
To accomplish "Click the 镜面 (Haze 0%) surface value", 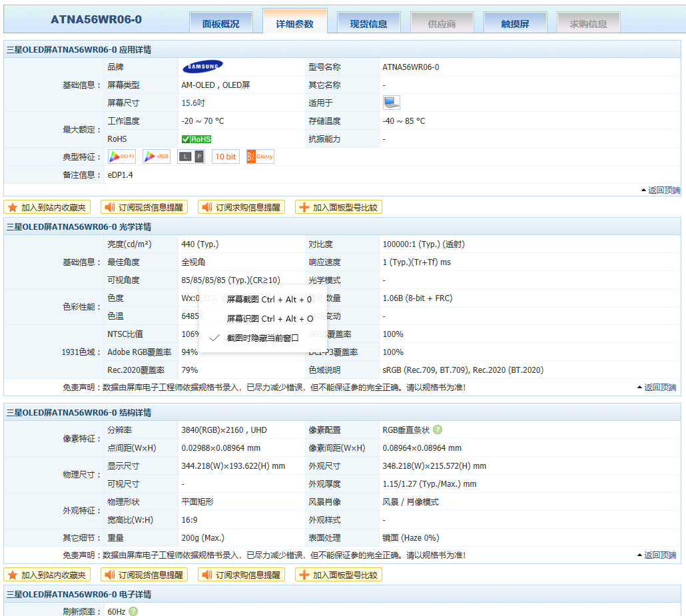I will pyautogui.click(x=411, y=537).
